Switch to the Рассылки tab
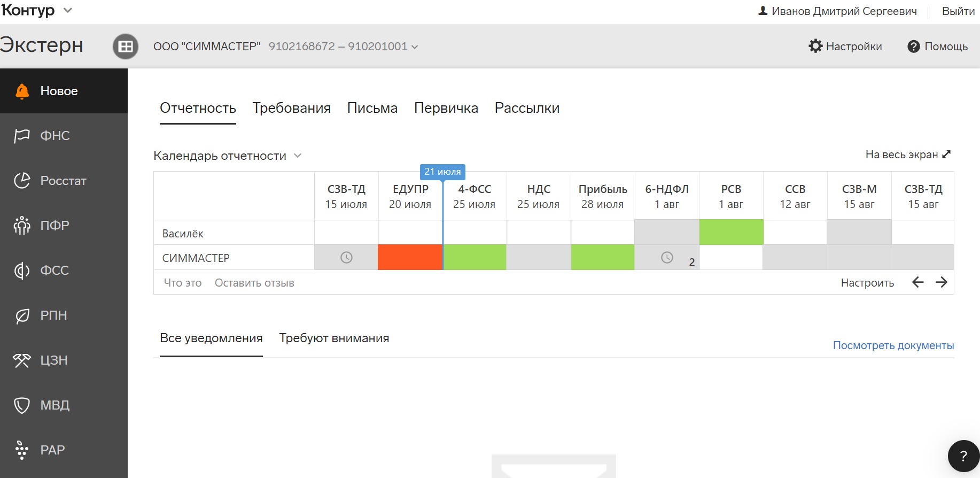This screenshot has height=478, width=980. (527, 108)
